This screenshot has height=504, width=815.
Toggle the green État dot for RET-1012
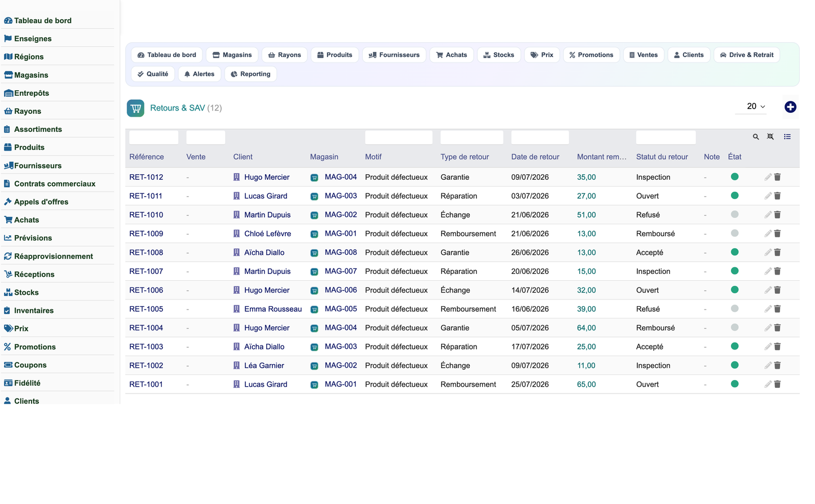(x=734, y=176)
